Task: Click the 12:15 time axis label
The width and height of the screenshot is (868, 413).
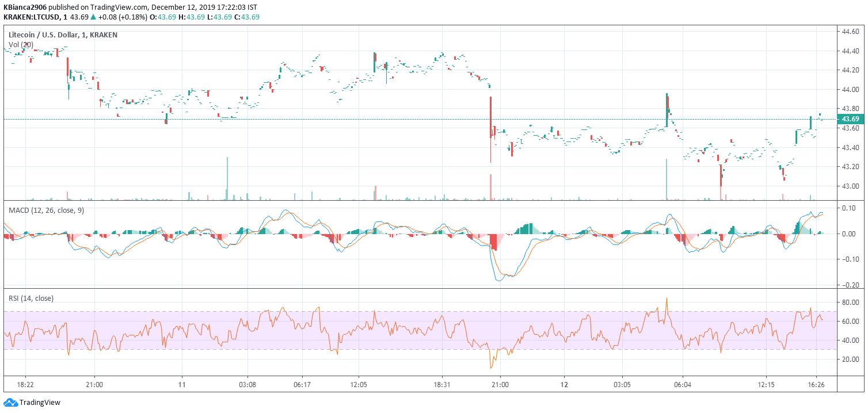Action: pyautogui.click(x=767, y=384)
